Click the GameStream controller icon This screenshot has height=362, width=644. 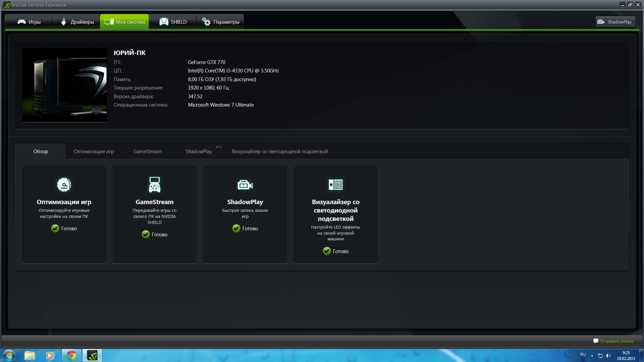click(x=155, y=185)
